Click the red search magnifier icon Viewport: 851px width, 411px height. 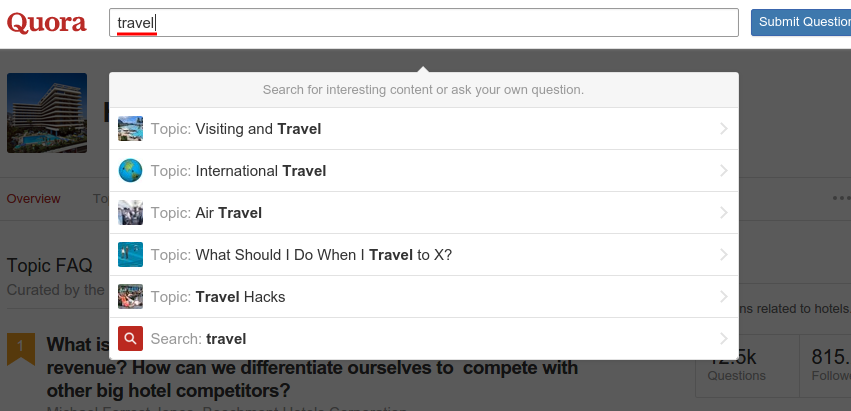[130, 339]
